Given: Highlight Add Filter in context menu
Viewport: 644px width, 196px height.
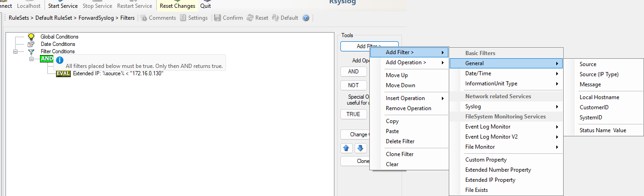Looking at the screenshot, I should (409, 52).
